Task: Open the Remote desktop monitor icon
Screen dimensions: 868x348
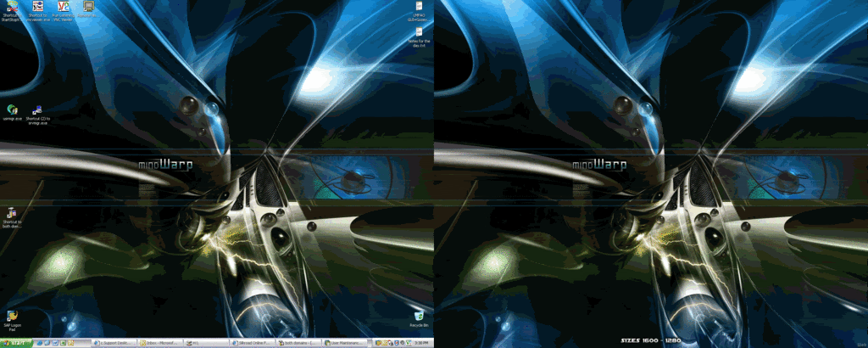Action: 87,8
